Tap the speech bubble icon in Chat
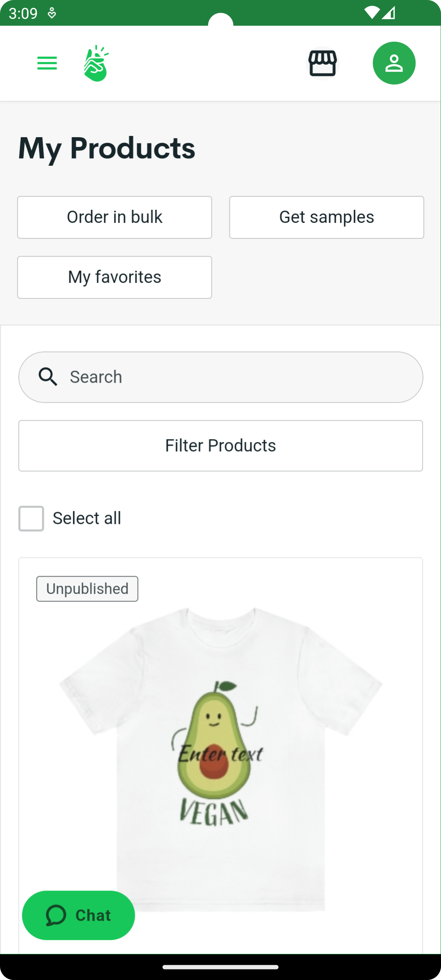Viewport: 441px width, 980px height. click(56, 915)
